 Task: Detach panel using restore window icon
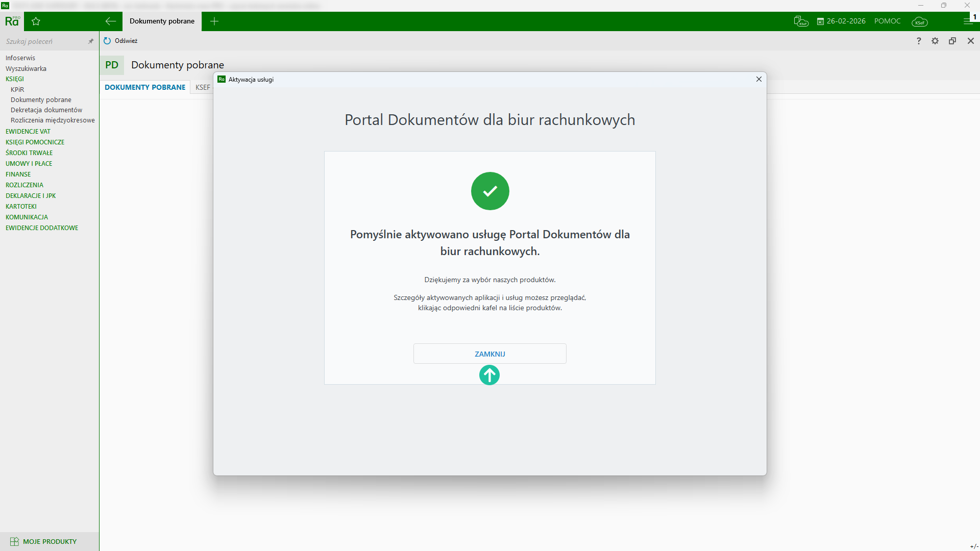[952, 41]
